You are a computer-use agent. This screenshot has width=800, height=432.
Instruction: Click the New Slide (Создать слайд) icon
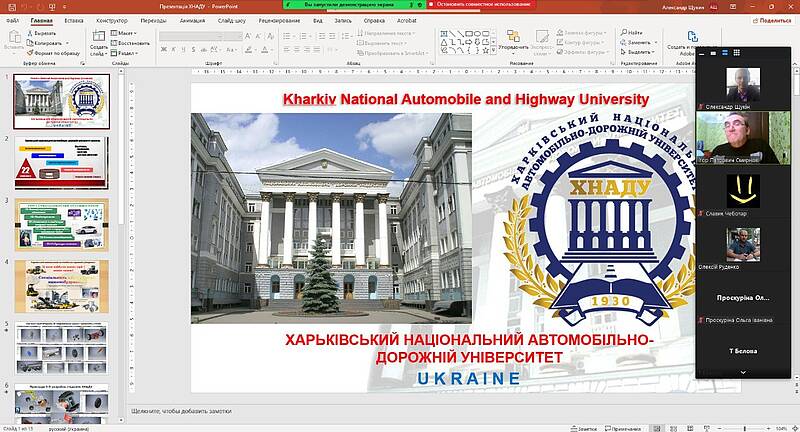click(98, 37)
